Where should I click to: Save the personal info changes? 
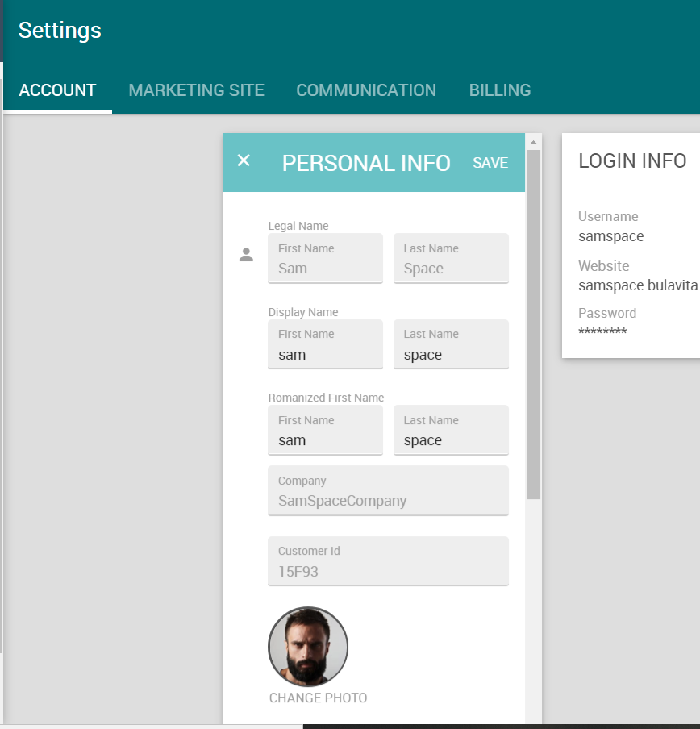(x=490, y=163)
